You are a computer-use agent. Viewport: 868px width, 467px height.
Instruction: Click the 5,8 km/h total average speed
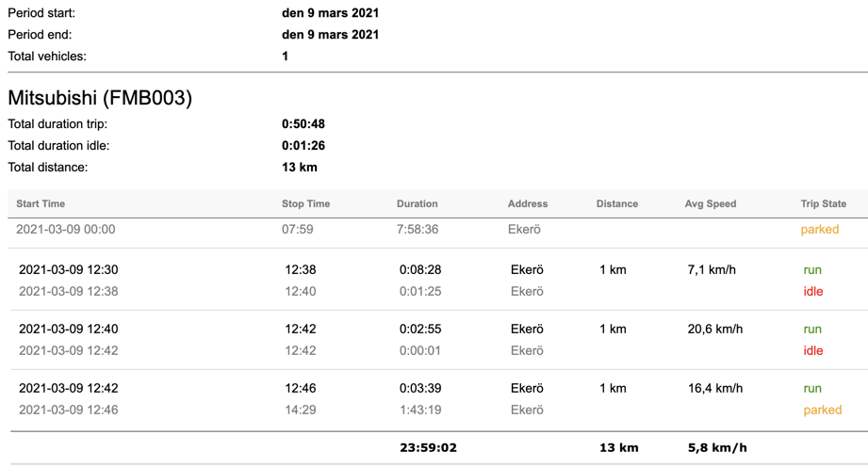click(717, 447)
